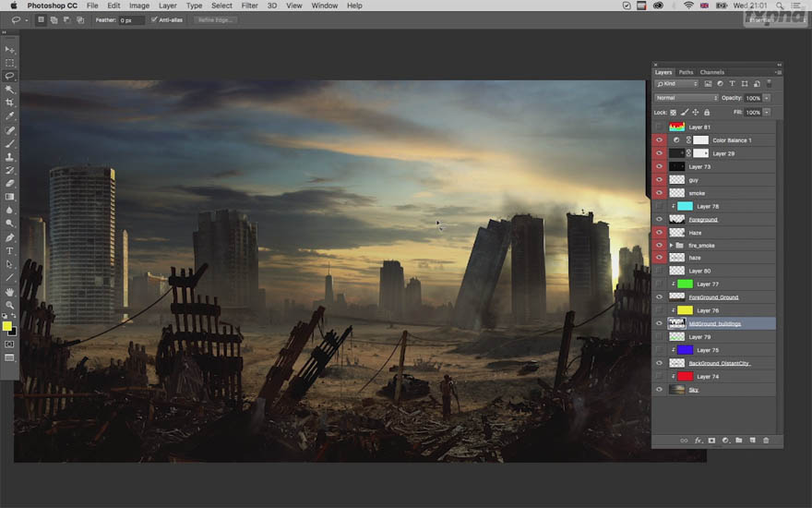Hide the guy layer

point(659,180)
